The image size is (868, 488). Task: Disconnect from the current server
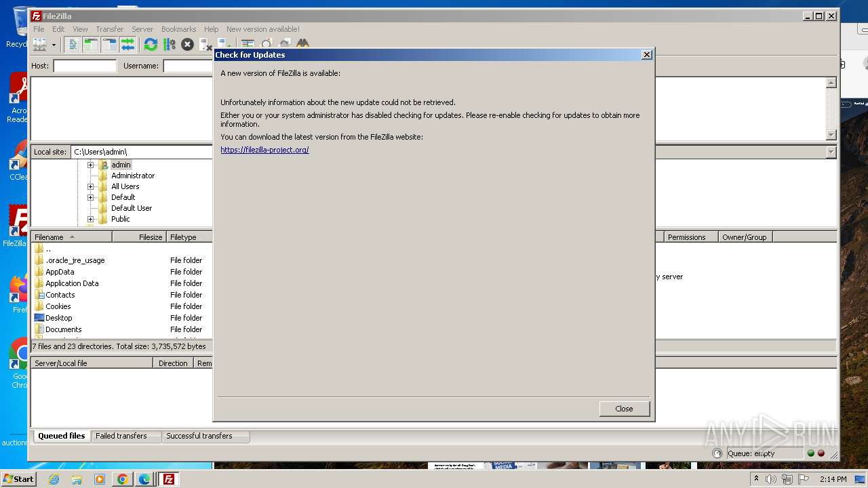(x=205, y=45)
